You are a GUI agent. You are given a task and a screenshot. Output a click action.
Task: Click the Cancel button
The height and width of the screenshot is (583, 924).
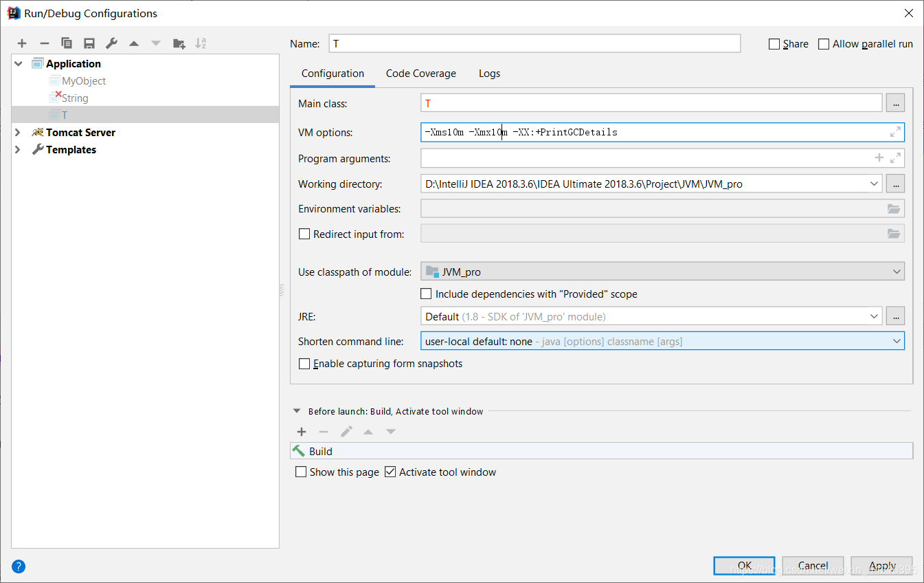(813, 566)
